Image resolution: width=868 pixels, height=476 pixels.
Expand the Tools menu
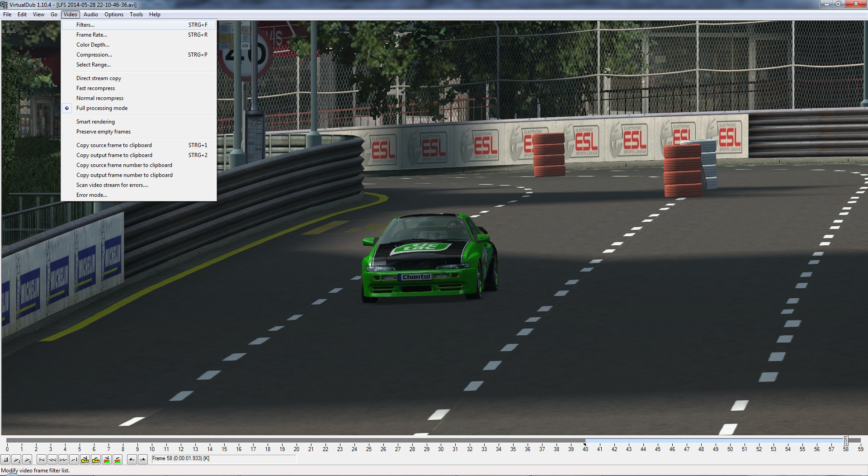click(136, 14)
